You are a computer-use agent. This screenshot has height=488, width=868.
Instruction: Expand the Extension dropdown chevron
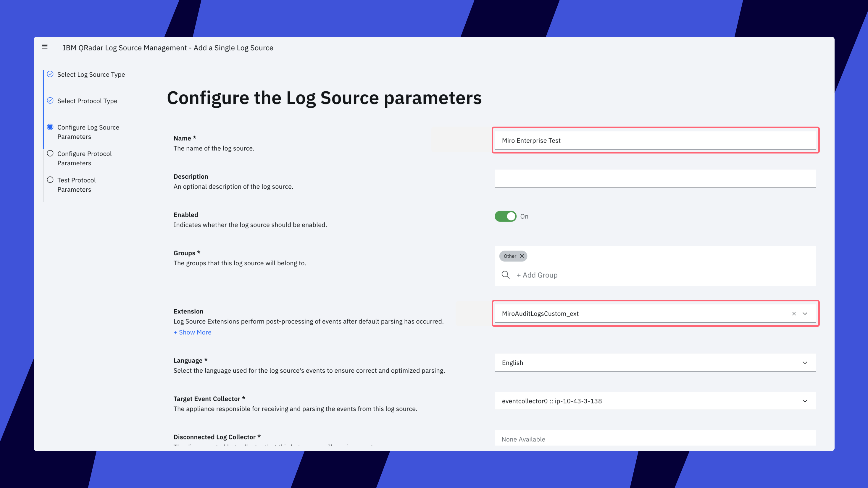tap(805, 314)
